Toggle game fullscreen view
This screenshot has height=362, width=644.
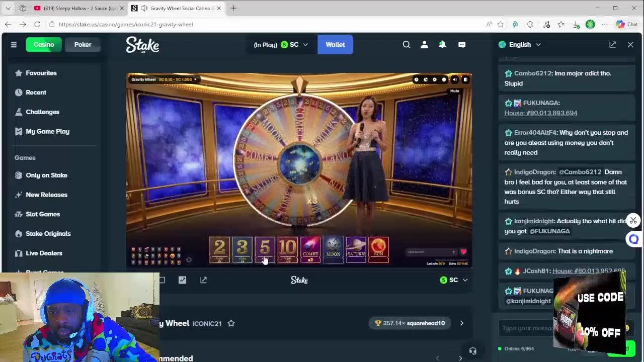465,79
